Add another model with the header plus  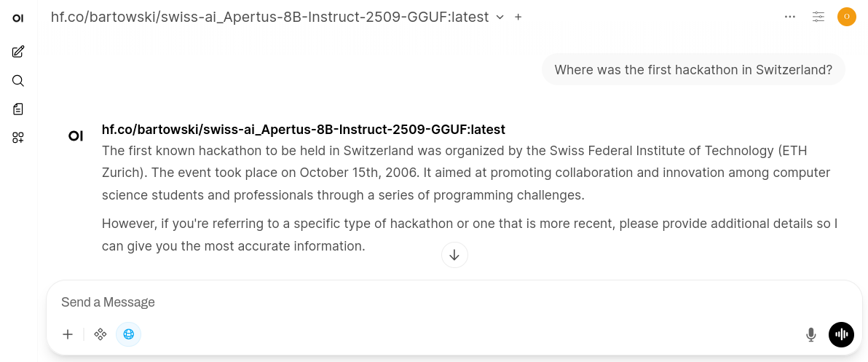coord(518,17)
